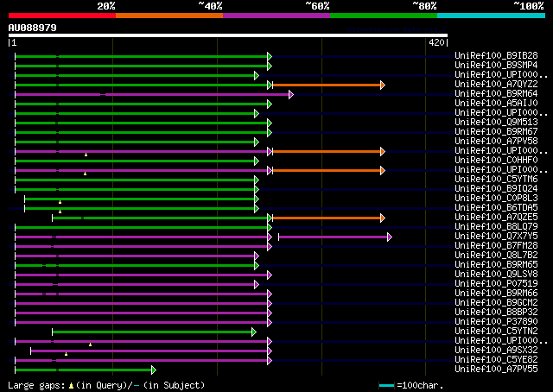Click the green arrowhead ending B9IB28 alignment

(x=270, y=56)
